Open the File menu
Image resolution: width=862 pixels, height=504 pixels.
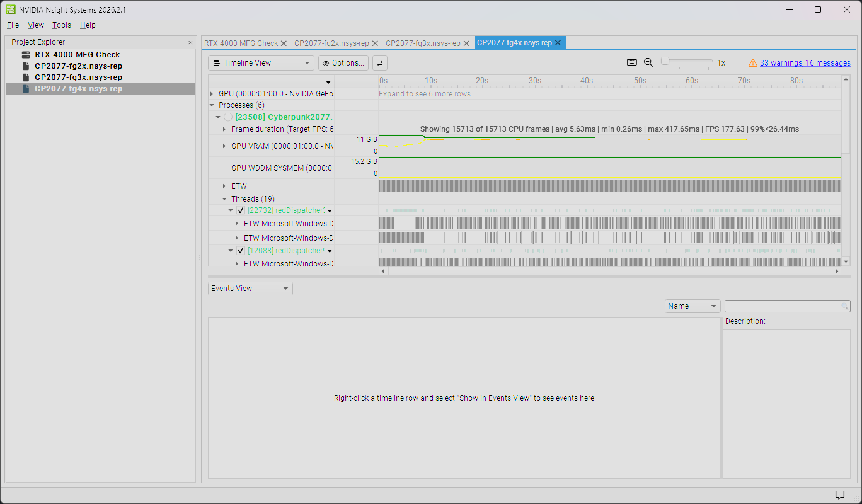tap(13, 25)
